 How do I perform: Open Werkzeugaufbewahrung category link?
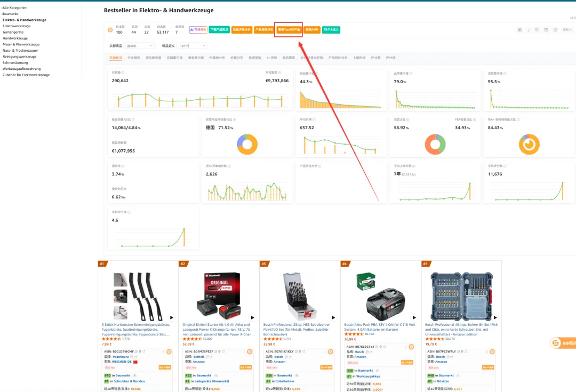[22, 69]
